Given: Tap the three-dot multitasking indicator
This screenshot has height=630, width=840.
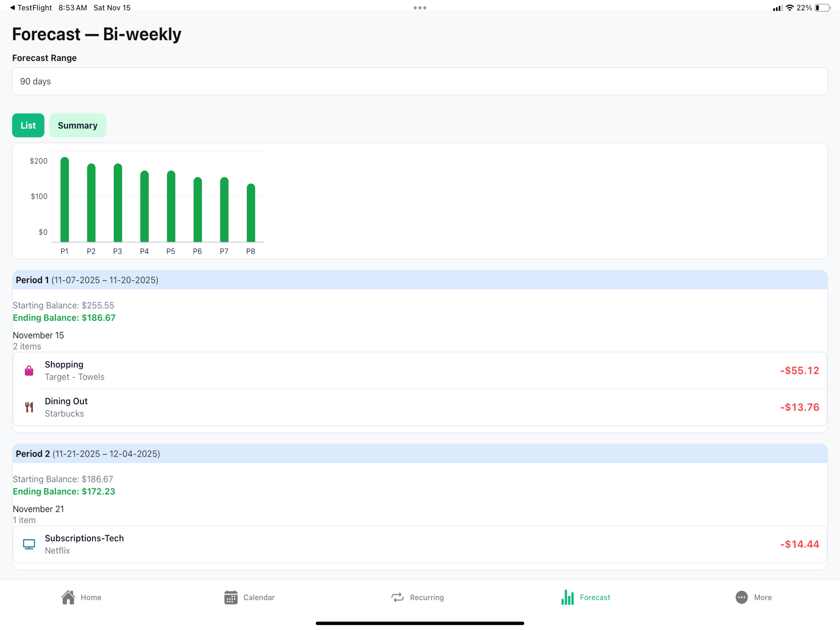Looking at the screenshot, I should click(420, 8).
